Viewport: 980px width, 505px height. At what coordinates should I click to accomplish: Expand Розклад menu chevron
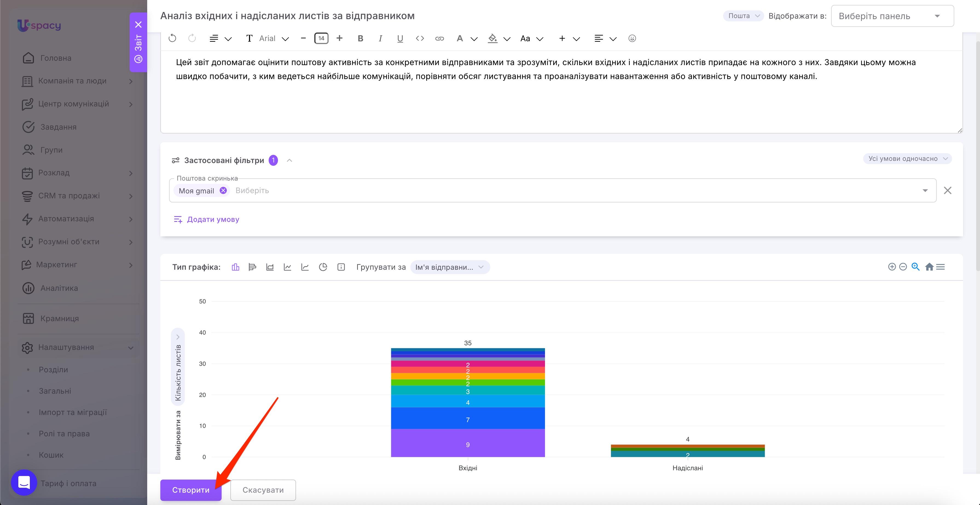[x=131, y=173]
